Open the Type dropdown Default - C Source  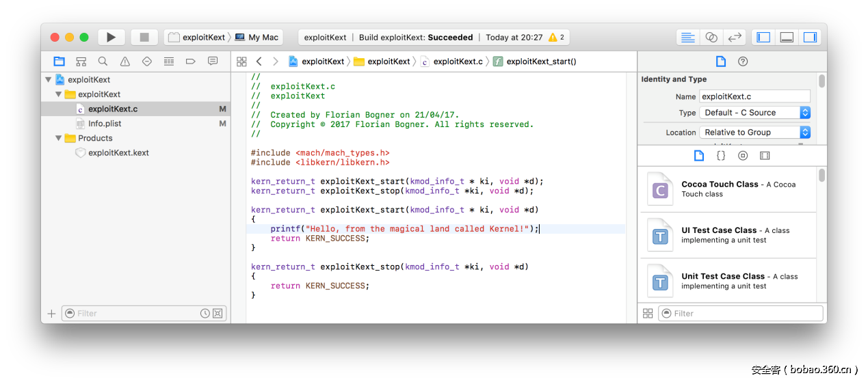755,113
